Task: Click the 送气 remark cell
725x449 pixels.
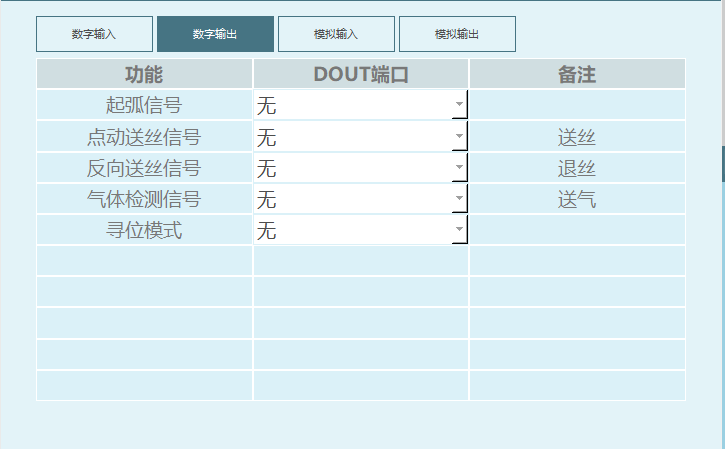Action: pos(577,199)
